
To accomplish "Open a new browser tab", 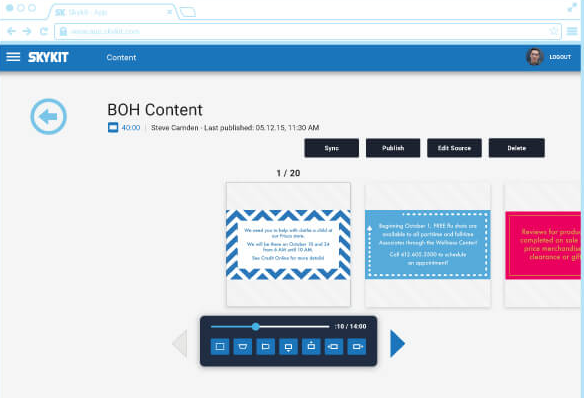I will point(188,12).
